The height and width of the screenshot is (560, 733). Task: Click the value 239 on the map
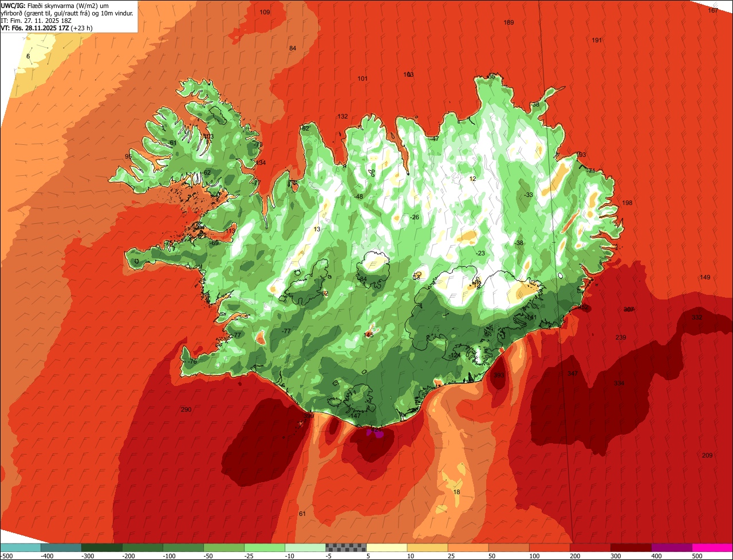click(x=621, y=337)
